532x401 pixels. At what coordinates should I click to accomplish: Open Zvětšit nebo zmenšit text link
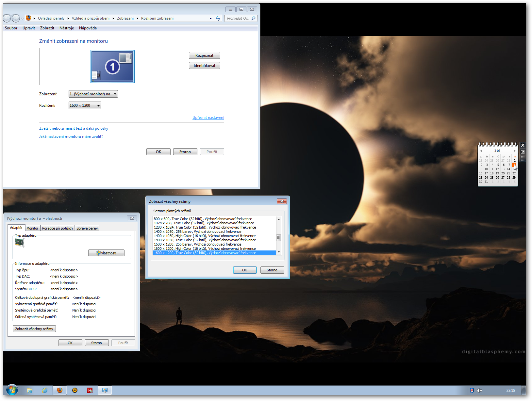point(74,128)
